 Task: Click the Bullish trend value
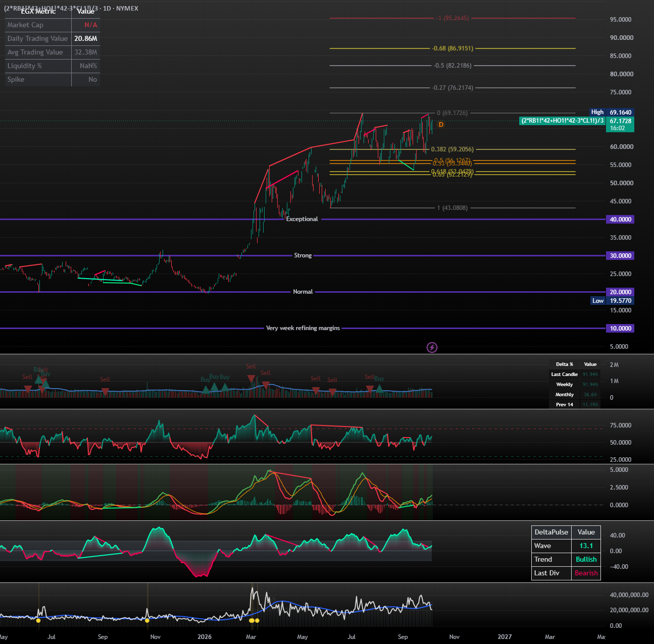click(586, 560)
